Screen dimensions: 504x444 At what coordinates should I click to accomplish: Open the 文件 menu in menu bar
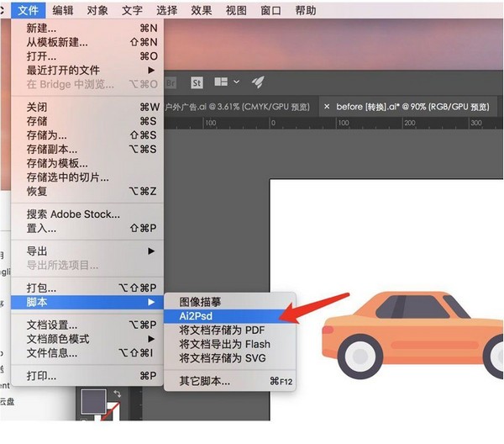29,10
